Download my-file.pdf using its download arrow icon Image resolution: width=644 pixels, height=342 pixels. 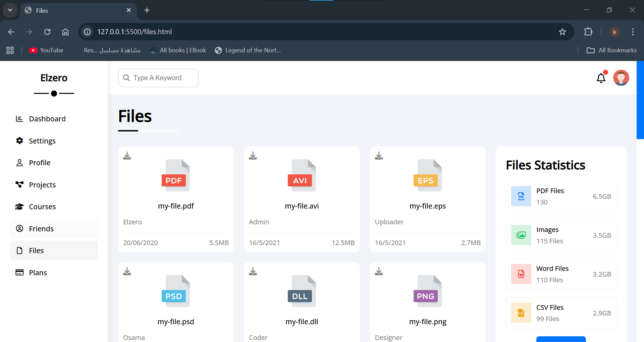(127, 155)
